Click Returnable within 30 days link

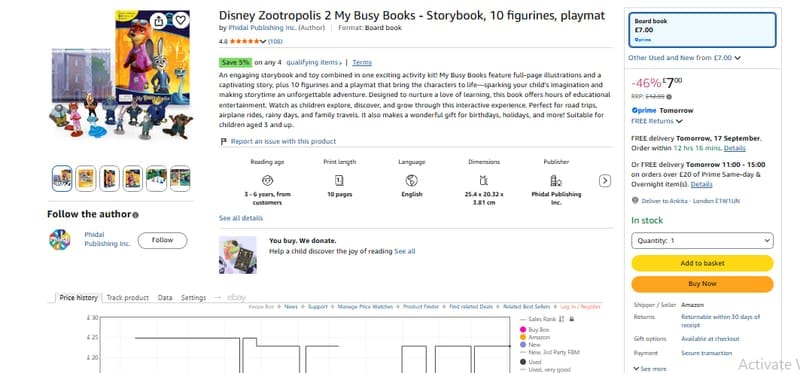click(x=720, y=320)
